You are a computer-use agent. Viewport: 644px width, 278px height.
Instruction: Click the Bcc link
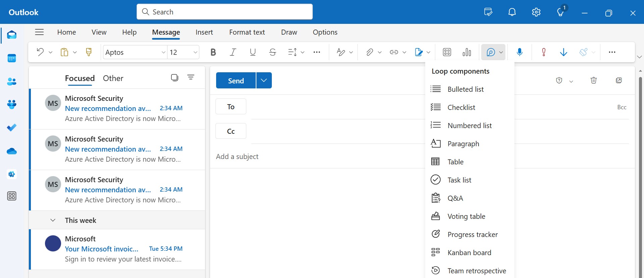622,107
